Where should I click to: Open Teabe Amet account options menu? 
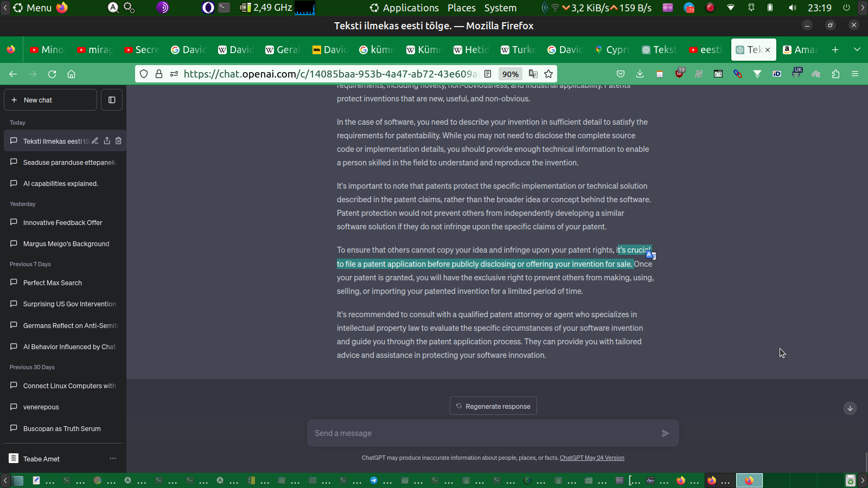pyautogui.click(x=113, y=459)
